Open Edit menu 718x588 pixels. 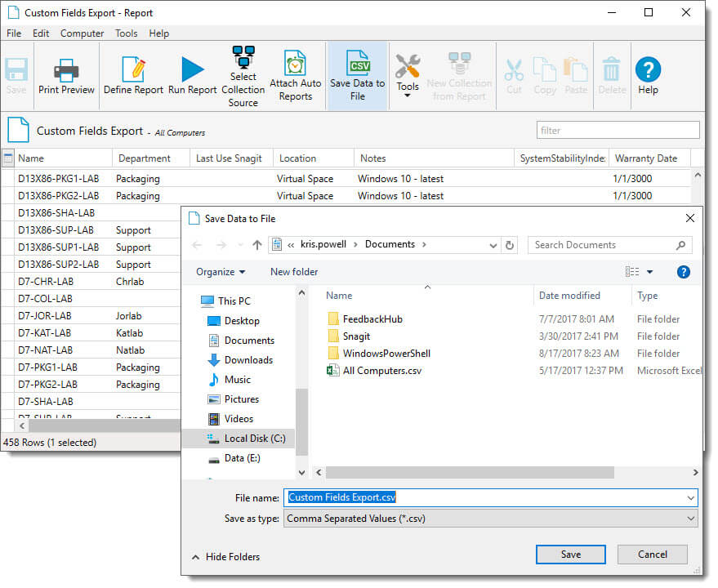[x=41, y=33]
